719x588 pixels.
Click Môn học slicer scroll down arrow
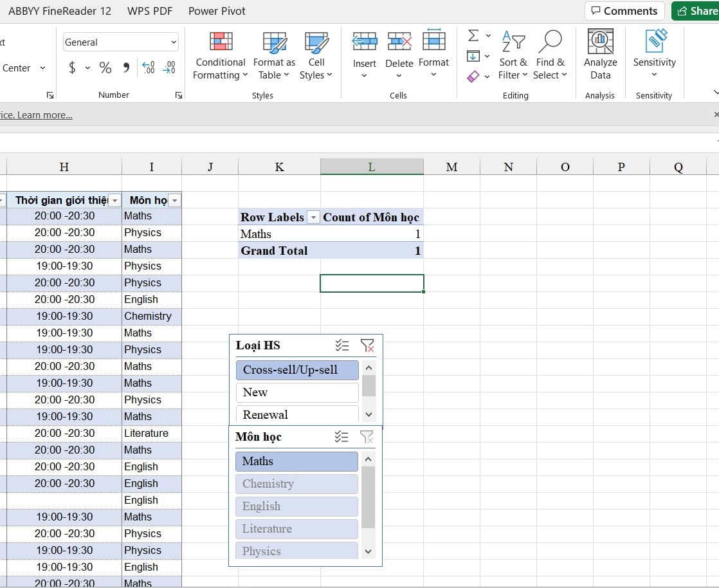(369, 551)
